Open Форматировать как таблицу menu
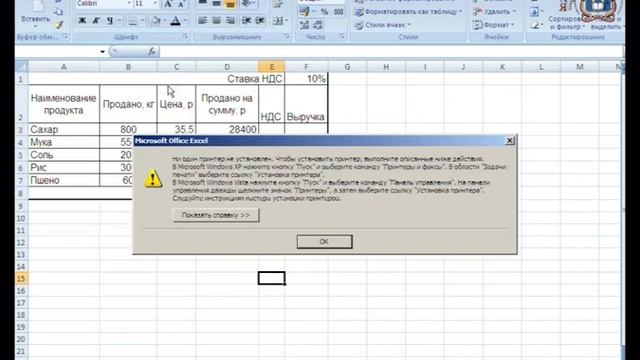Viewport: 640px width, 360px height. (x=408, y=12)
